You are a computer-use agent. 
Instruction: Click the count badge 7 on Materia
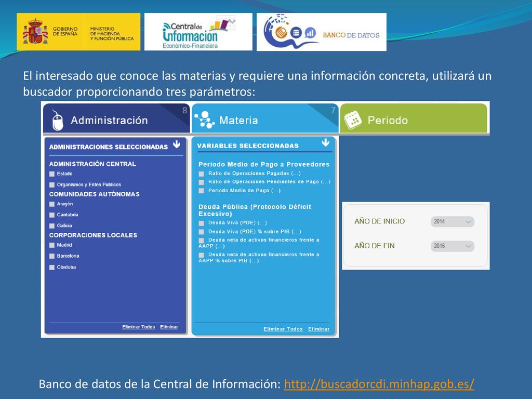[333, 110]
